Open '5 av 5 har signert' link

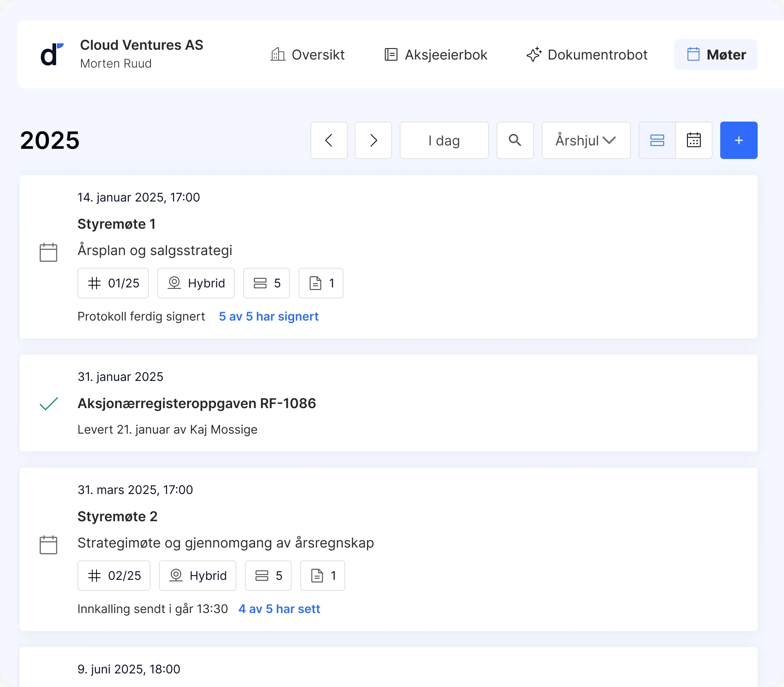[x=268, y=316]
